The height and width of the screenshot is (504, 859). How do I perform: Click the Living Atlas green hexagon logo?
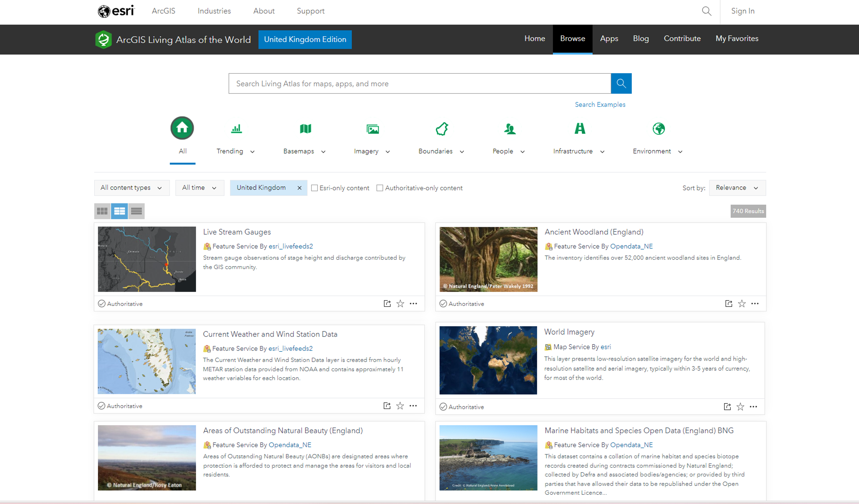pyautogui.click(x=103, y=39)
